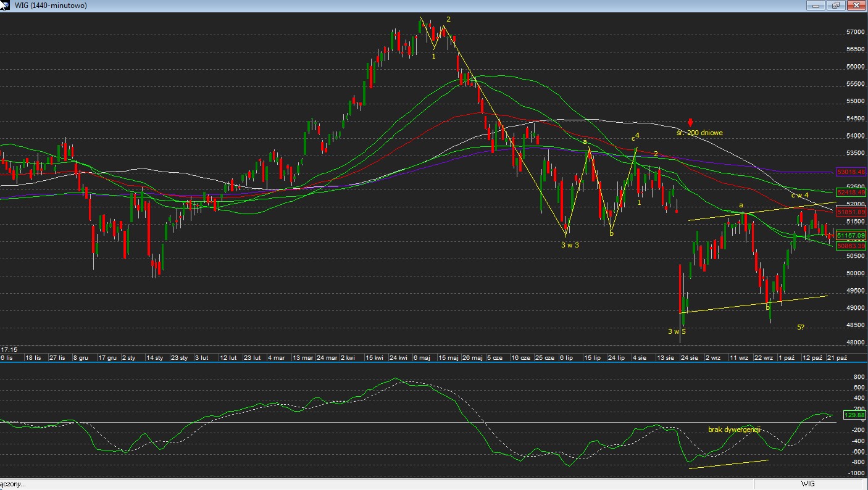Viewport: 868px width, 490px height.
Task: Select the purple 53018.48 price label
Action: pos(851,172)
